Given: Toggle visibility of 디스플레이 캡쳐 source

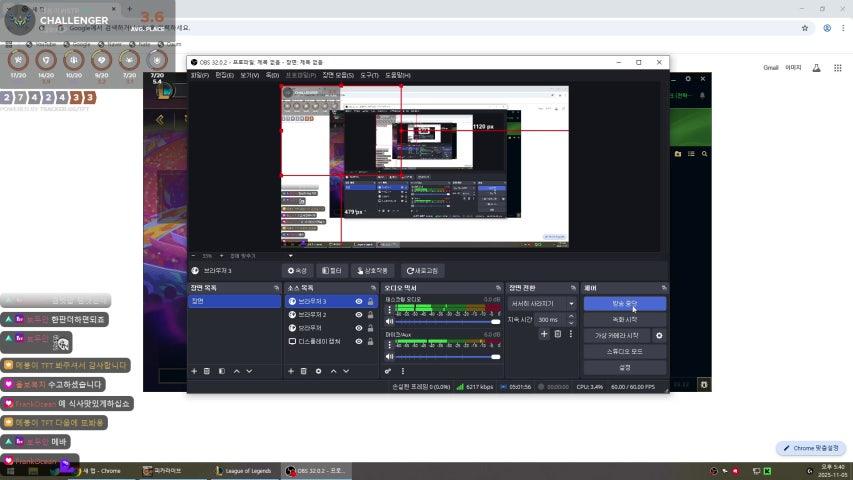Looking at the screenshot, I should coord(358,342).
